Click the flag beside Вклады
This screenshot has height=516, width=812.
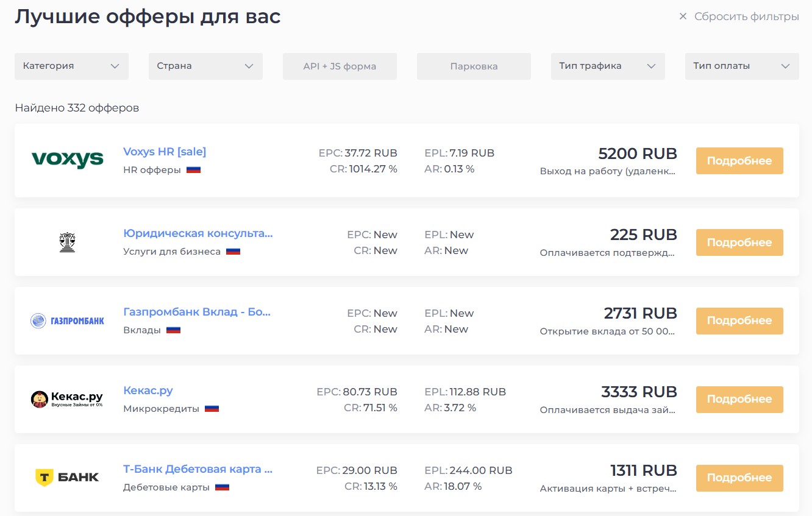[x=173, y=330]
